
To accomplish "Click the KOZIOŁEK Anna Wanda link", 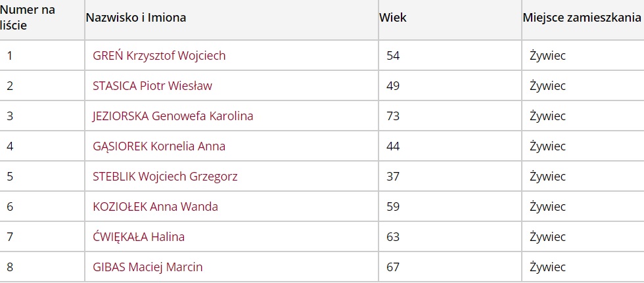I will point(155,207).
